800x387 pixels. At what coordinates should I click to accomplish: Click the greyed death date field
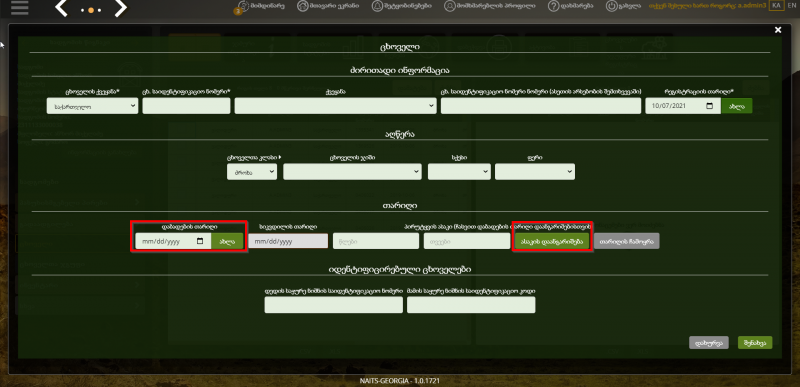pos(288,242)
